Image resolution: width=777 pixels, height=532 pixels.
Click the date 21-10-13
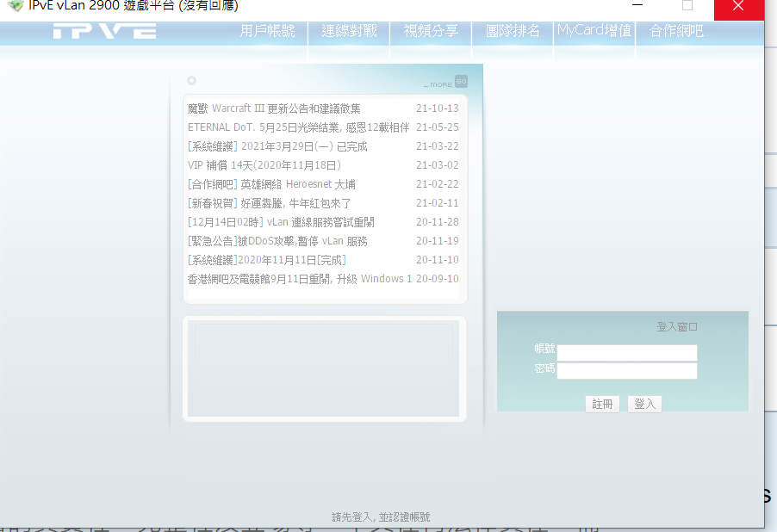[438, 108]
